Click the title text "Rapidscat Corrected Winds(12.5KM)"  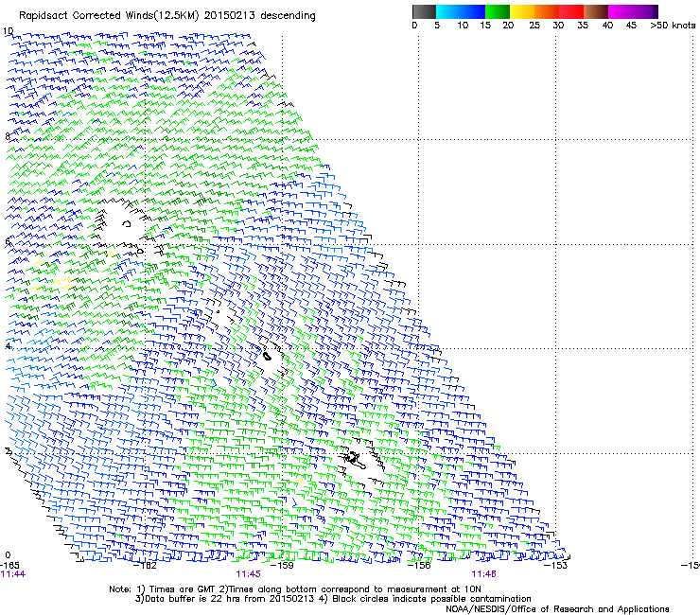pos(109,16)
